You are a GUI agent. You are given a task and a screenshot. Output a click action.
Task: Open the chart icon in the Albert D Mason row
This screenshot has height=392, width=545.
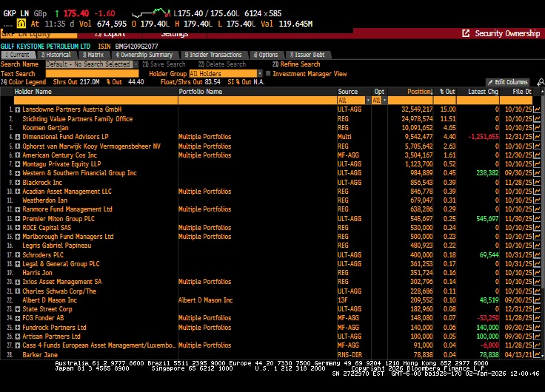tap(537, 300)
